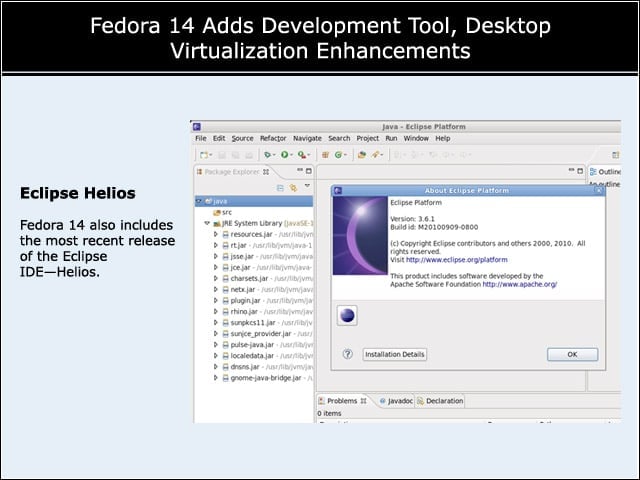Maximize the editor area
Image resolution: width=640 pixels, height=480 pixels.
[x=580, y=171]
